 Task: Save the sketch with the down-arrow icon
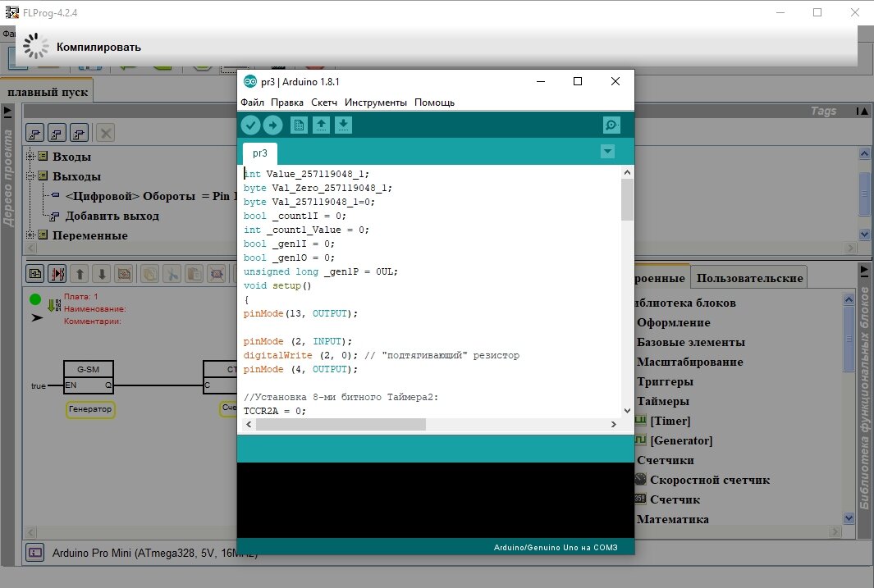[343, 125]
